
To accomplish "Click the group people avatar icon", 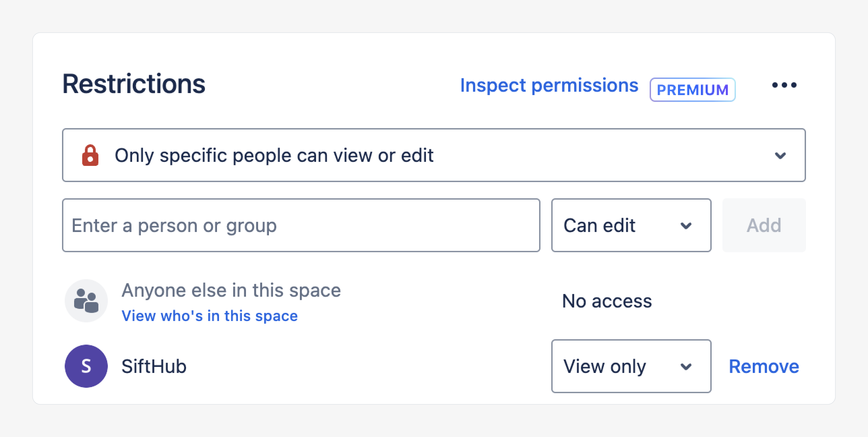I will pos(86,301).
